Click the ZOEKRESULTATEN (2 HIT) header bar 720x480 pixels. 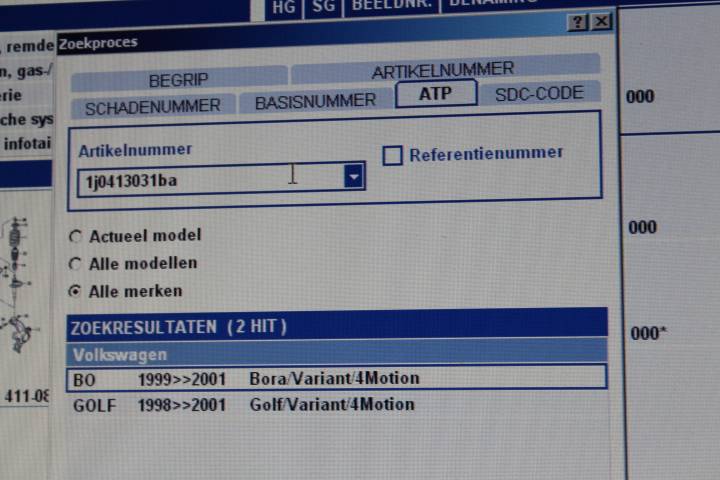tap(337, 326)
